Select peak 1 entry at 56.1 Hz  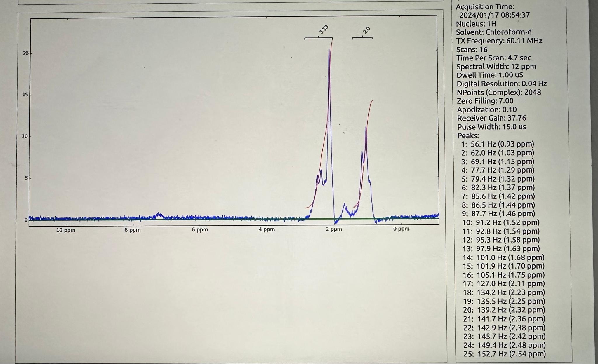pyautogui.click(x=498, y=144)
